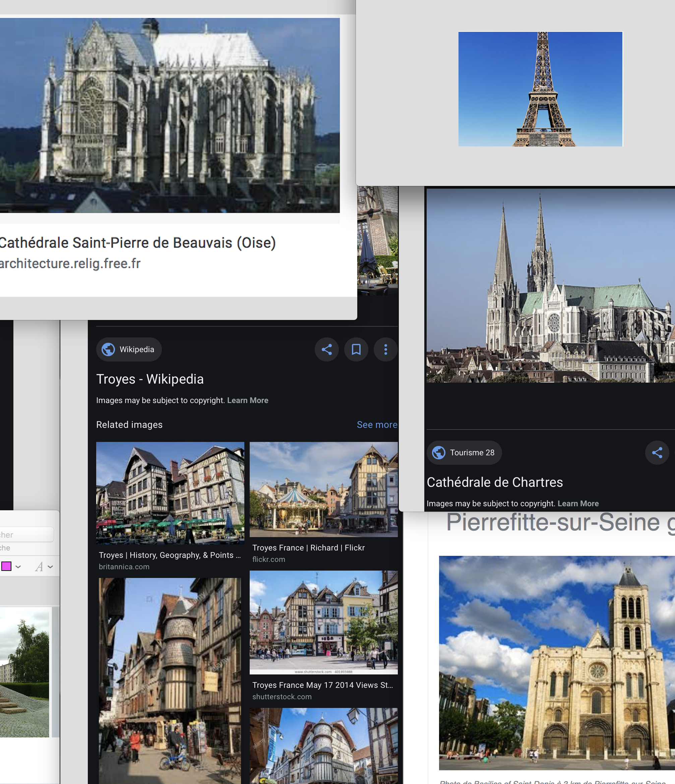Click the Tourisme 28 globe icon
The width and height of the screenshot is (675, 784).
[x=439, y=453]
